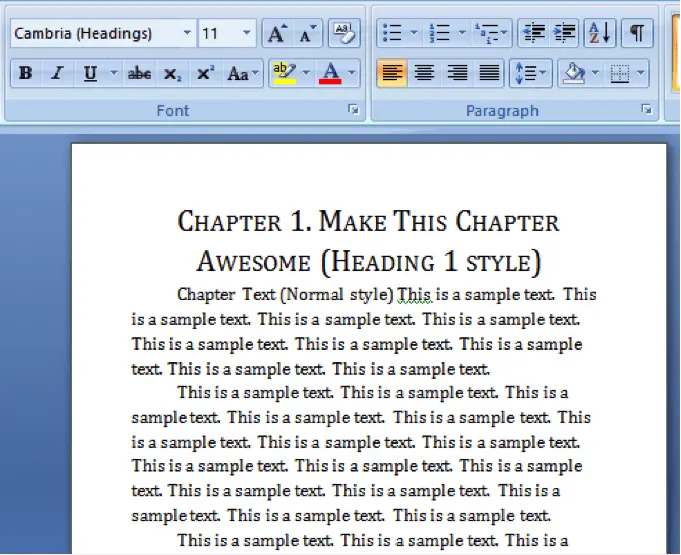The image size is (681, 555).
Task: Apply red font color
Action: (x=331, y=73)
